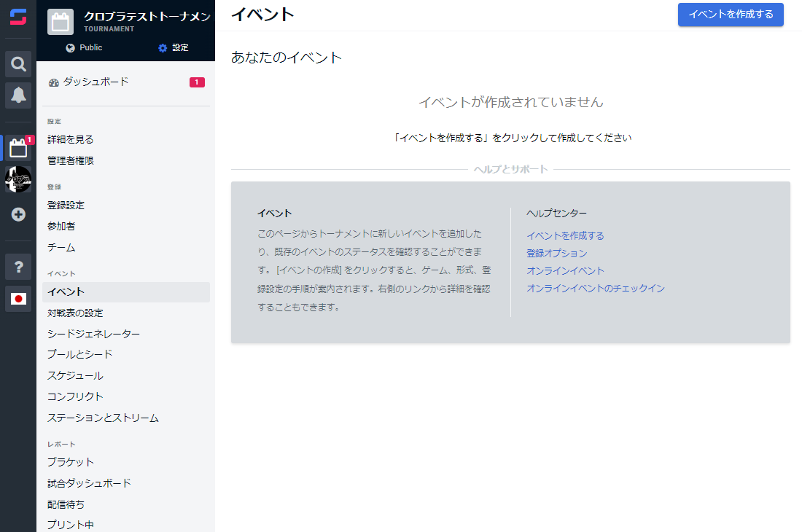Open the search magnifier icon
802x532 pixels.
tap(18, 64)
